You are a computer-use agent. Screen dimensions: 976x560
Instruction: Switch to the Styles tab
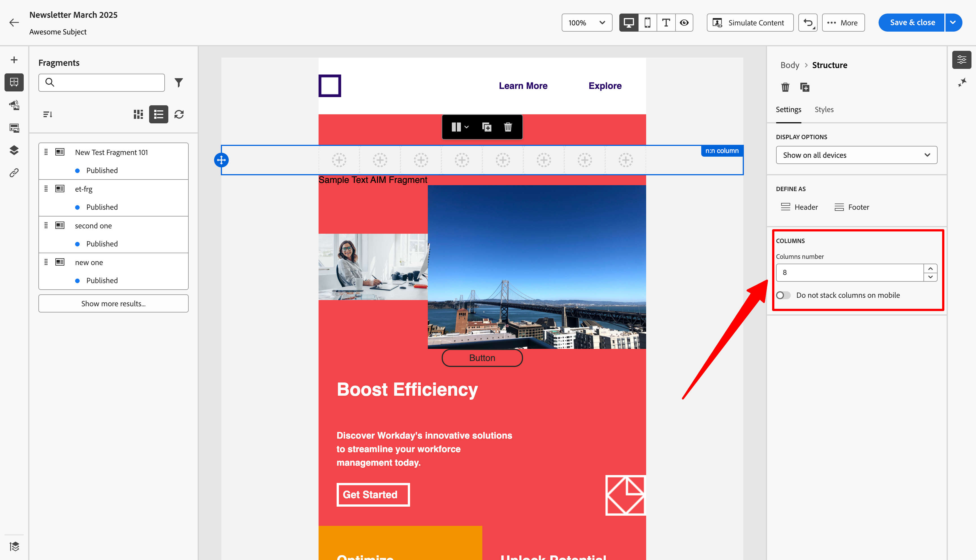point(824,110)
